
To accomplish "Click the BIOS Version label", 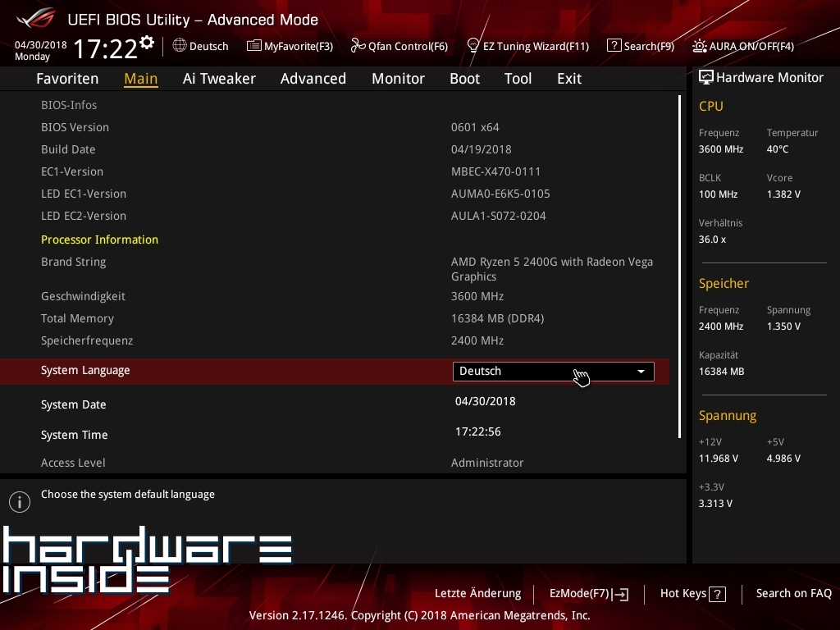I will pos(75,127).
